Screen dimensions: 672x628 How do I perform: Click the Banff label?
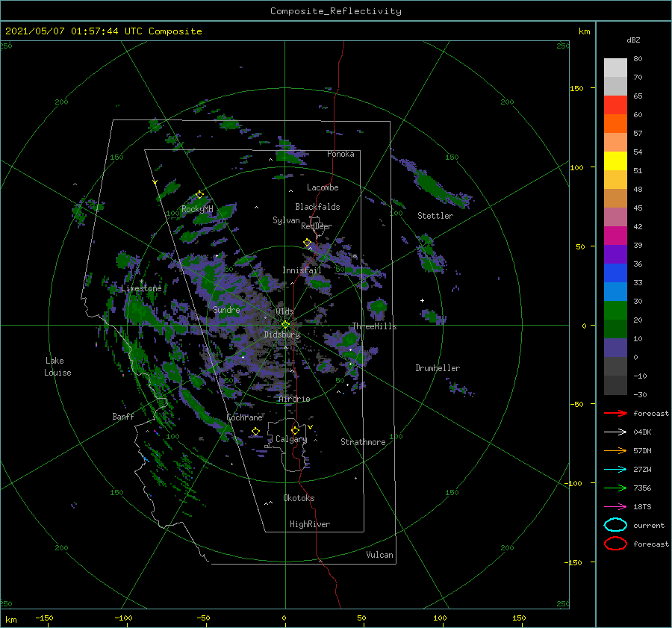point(123,416)
